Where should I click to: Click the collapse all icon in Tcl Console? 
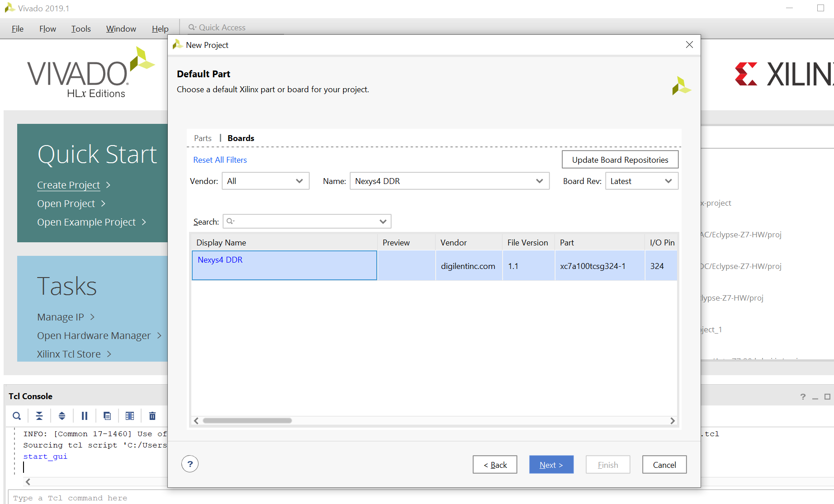(x=39, y=416)
